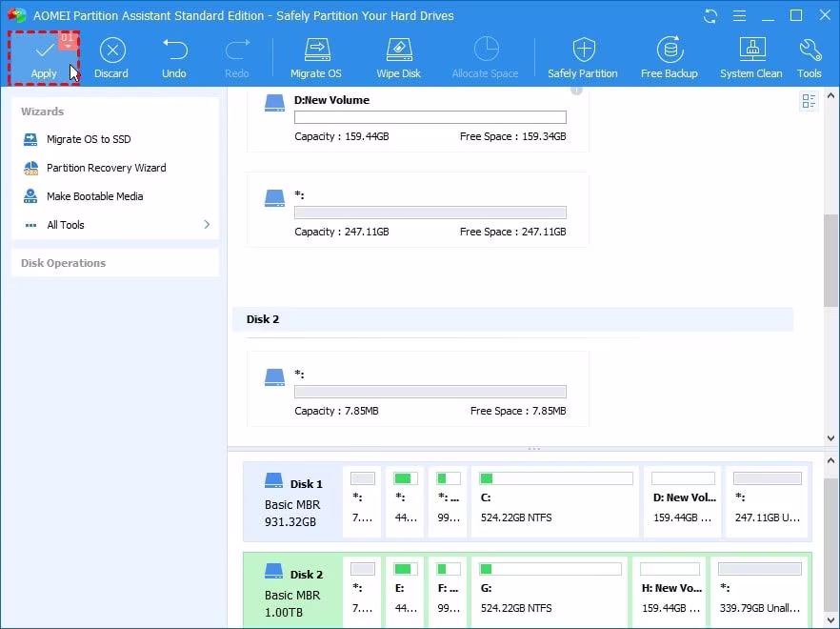Click the drive icon beside D:New Volume

coord(275,103)
